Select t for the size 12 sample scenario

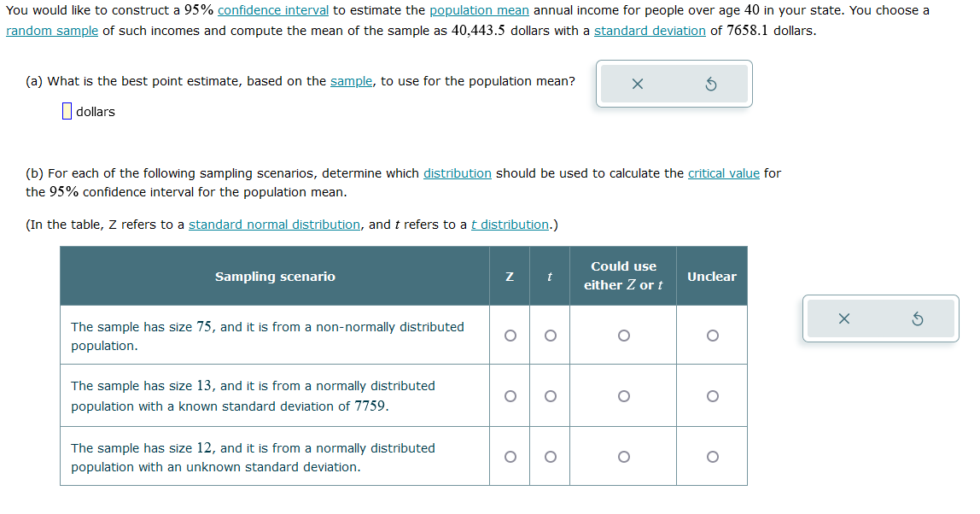click(550, 457)
